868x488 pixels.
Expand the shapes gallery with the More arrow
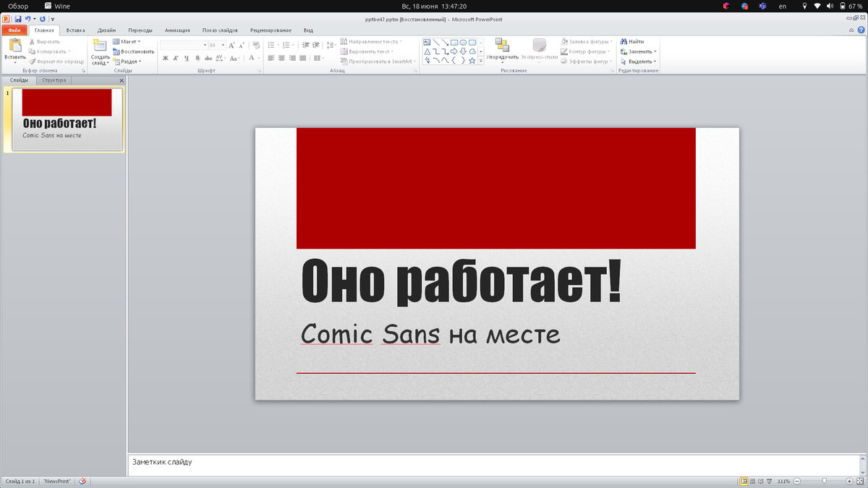click(480, 59)
